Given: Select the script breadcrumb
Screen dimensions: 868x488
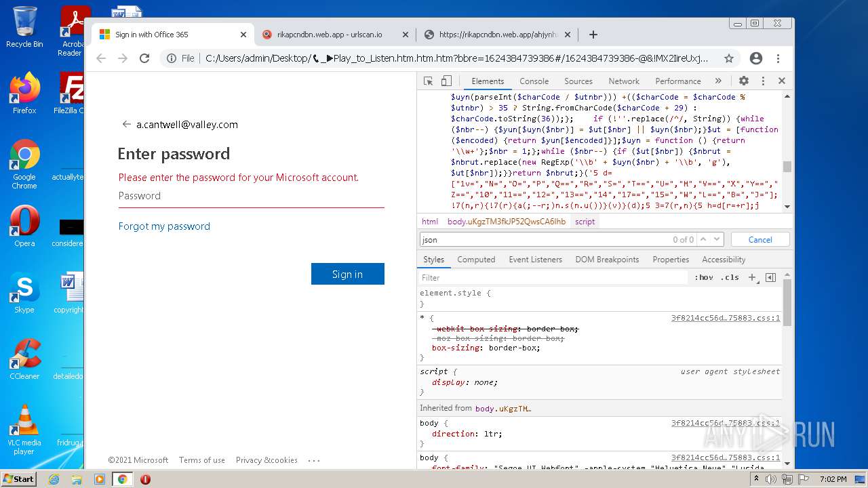Looking at the screenshot, I should pos(585,222).
